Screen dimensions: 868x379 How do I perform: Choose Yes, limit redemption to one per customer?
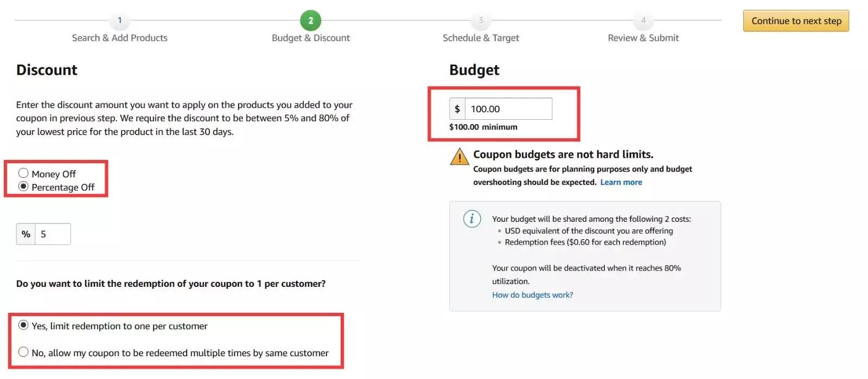23,325
